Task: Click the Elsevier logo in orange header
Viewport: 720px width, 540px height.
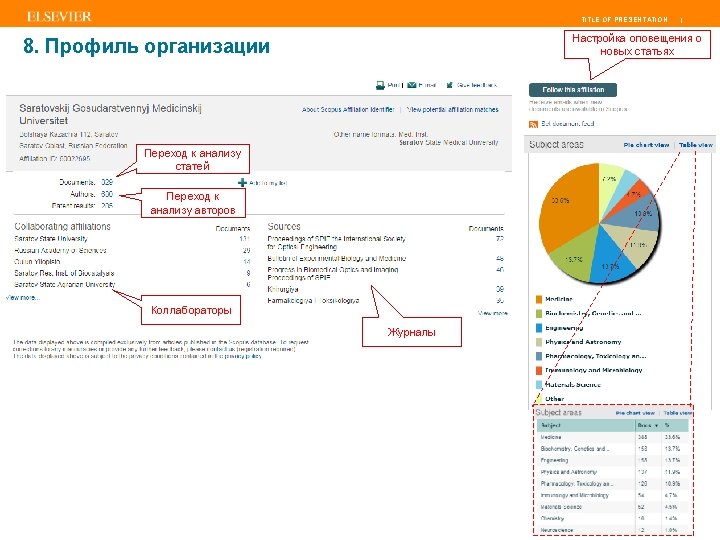Action: tap(59, 17)
